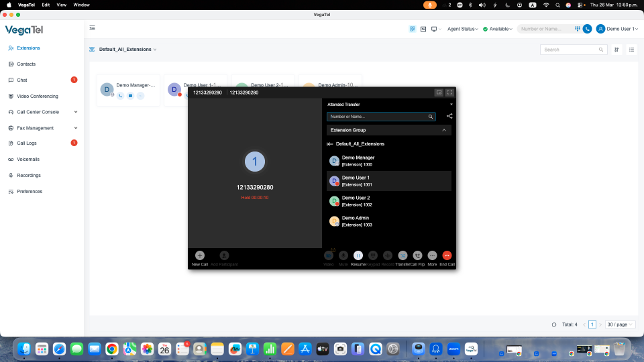The width and height of the screenshot is (644, 362).
Task: Expand call window to fullscreen
Action: (x=449, y=93)
